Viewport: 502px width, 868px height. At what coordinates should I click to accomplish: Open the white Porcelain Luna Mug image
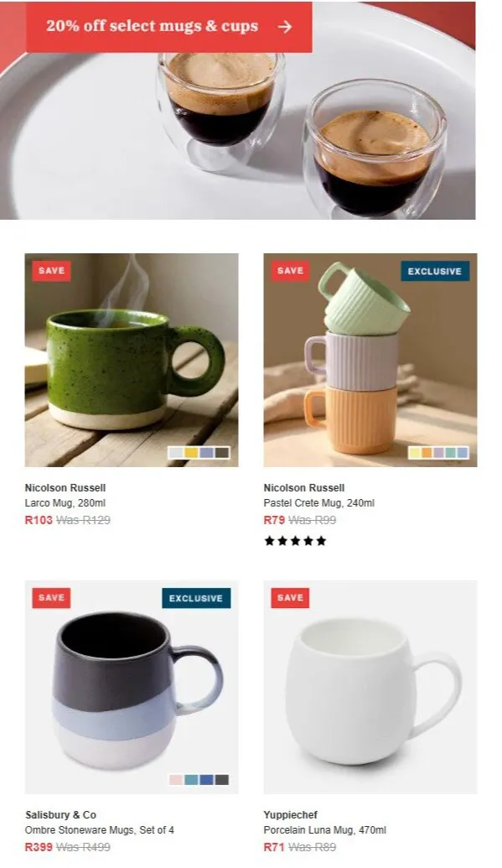[x=370, y=687]
